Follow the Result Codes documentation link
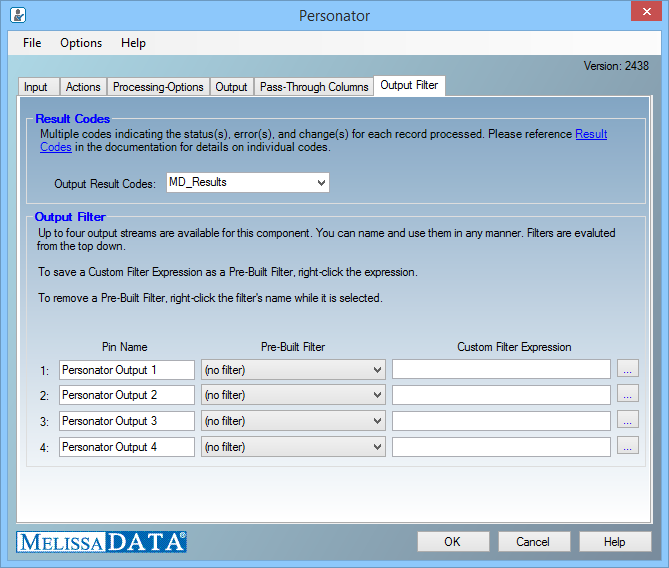Viewport: 669px width, 568px height. click(590, 134)
